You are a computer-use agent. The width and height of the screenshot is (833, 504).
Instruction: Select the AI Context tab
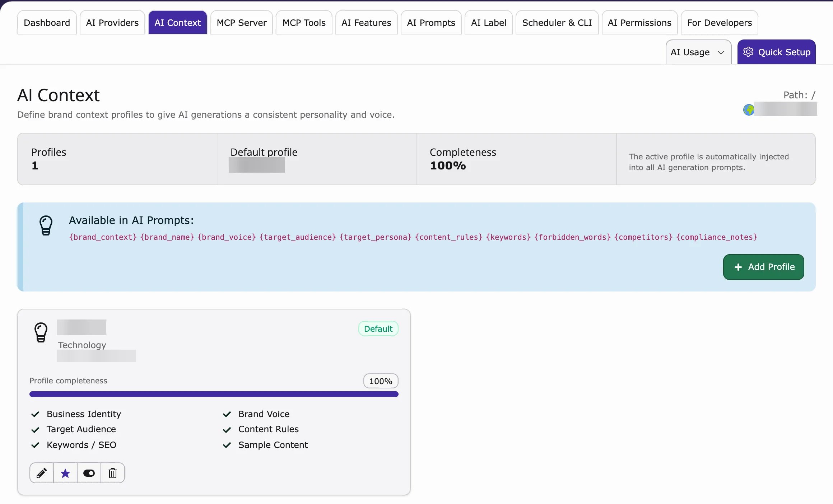(x=178, y=23)
